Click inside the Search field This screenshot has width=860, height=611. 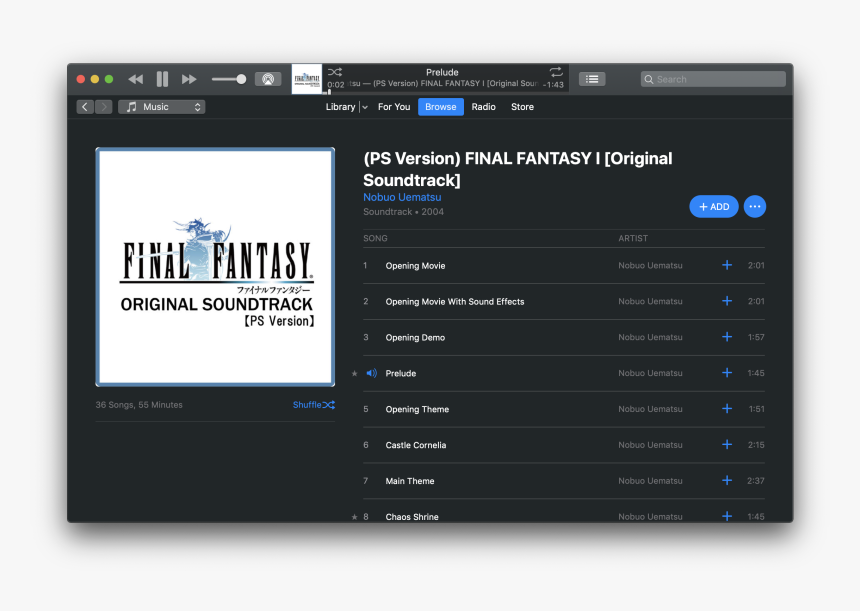coord(712,78)
